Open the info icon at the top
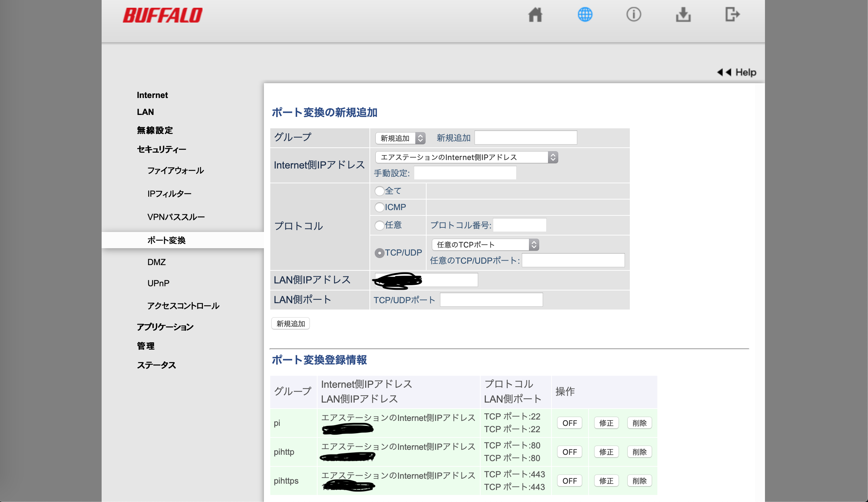Screen dimensions: 868x502 (x=634, y=15)
